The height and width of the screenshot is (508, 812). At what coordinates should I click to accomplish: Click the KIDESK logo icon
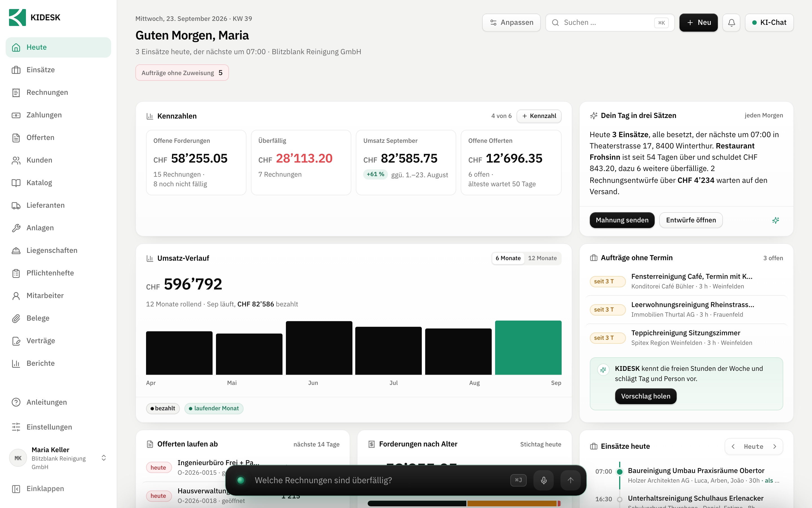tap(17, 17)
